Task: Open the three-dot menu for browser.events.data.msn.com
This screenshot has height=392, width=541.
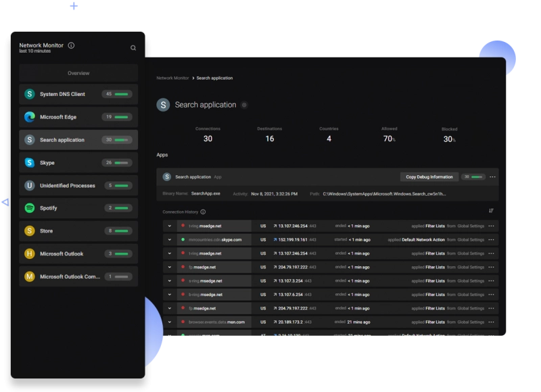Action: (492, 322)
